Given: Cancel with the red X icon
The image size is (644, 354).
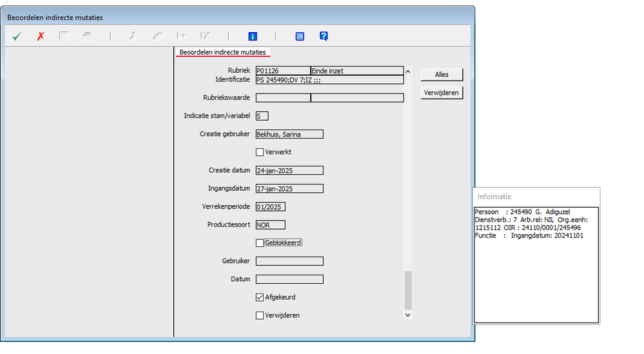Looking at the screenshot, I should pos(40,37).
